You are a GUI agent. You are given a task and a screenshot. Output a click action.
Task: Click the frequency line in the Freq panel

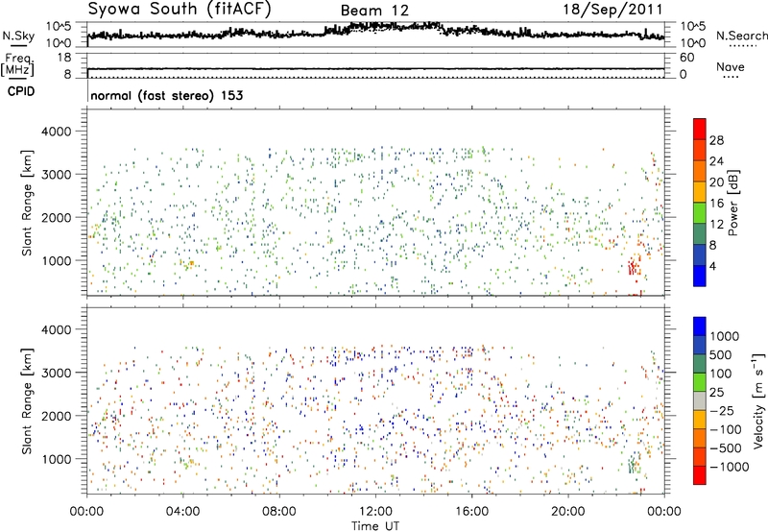[x=375, y=69]
